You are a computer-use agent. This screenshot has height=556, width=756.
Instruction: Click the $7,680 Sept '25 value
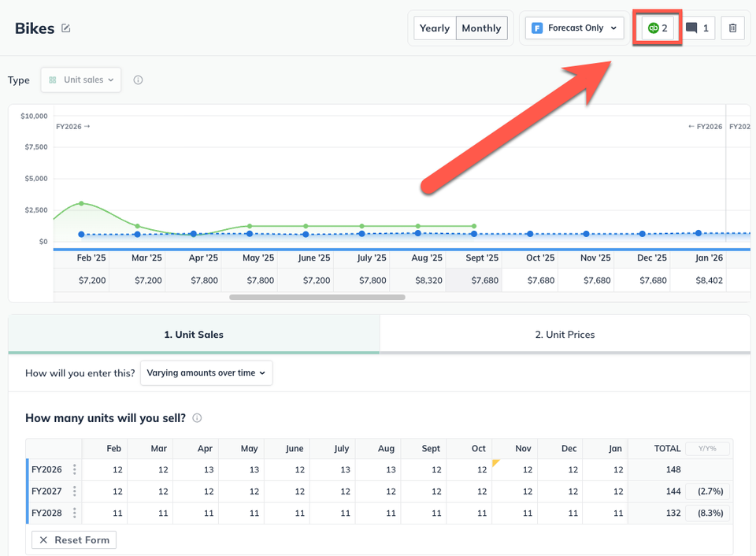point(484,280)
